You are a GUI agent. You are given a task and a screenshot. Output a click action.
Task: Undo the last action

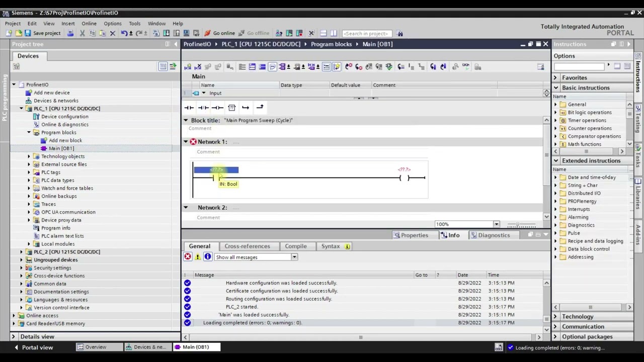tap(124, 33)
